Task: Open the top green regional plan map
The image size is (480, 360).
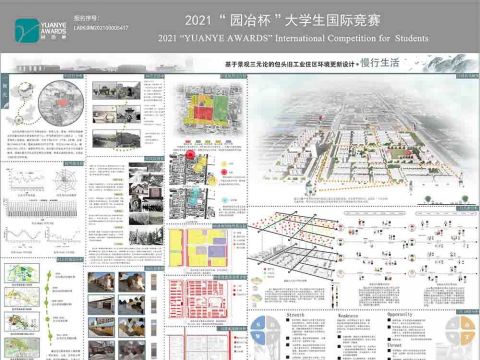Action: click(x=22, y=273)
